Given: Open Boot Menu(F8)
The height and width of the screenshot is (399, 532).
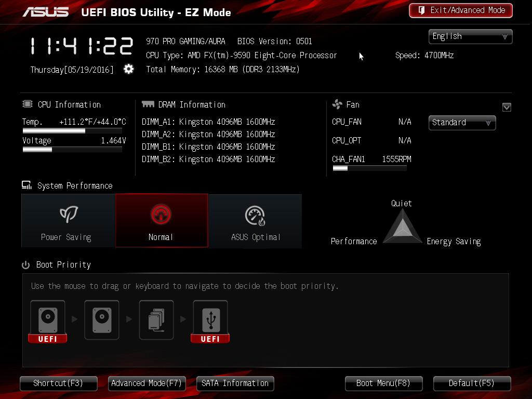Looking at the screenshot, I should (x=384, y=383).
